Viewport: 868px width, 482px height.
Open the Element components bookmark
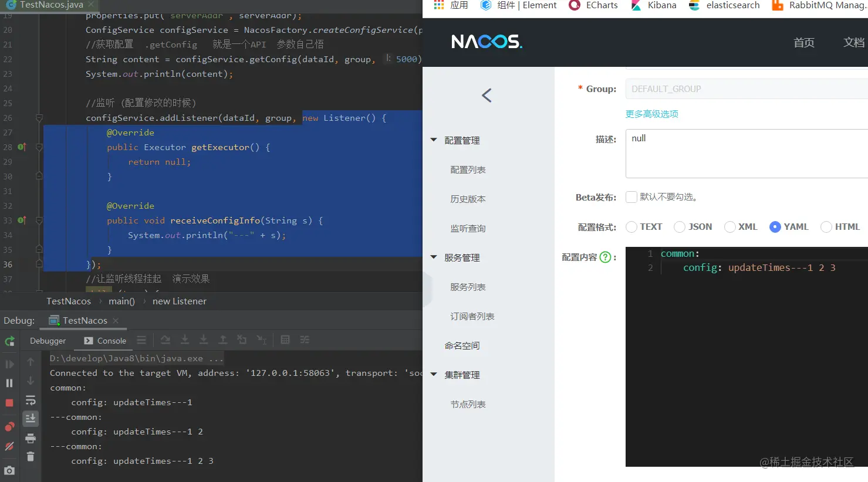(x=519, y=5)
